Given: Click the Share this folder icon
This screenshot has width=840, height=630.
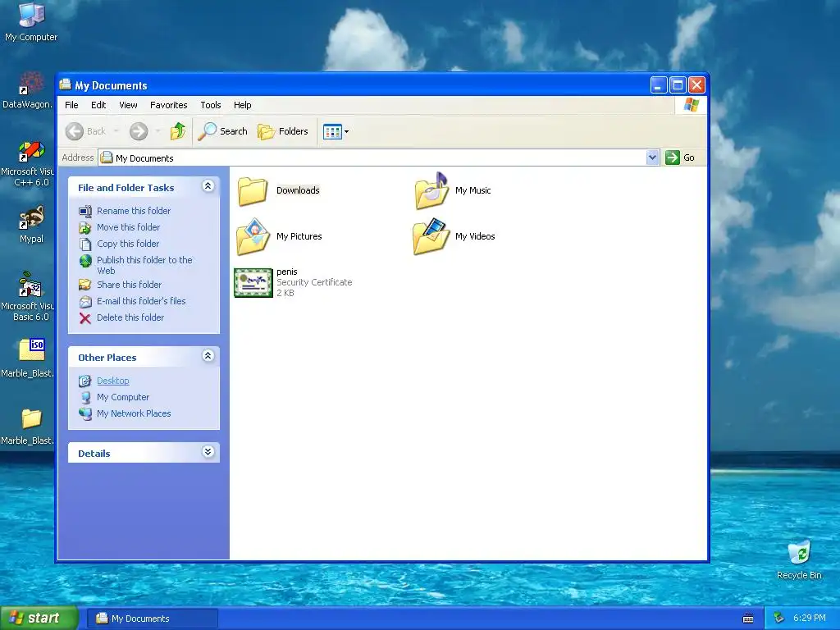Looking at the screenshot, I should tap(84, 285).
